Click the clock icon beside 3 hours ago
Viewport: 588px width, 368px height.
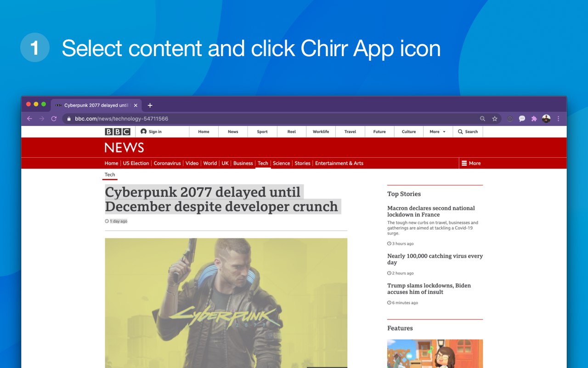389,244
